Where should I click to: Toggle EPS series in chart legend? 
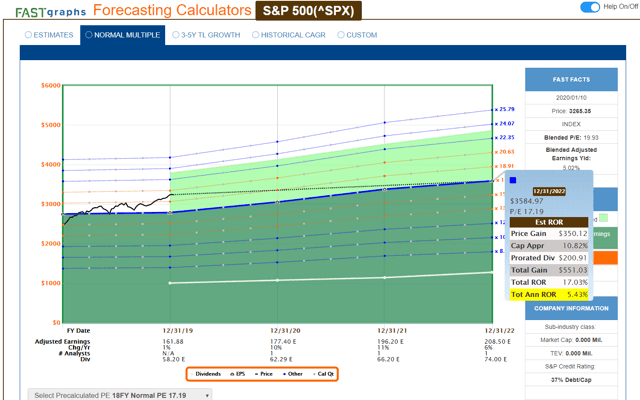coord(238,374)
